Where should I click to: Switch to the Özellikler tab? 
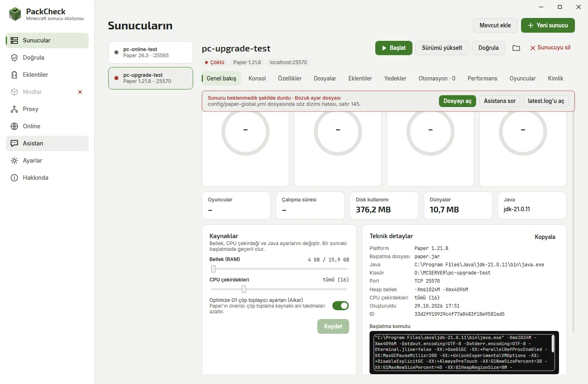click(290, 78)
